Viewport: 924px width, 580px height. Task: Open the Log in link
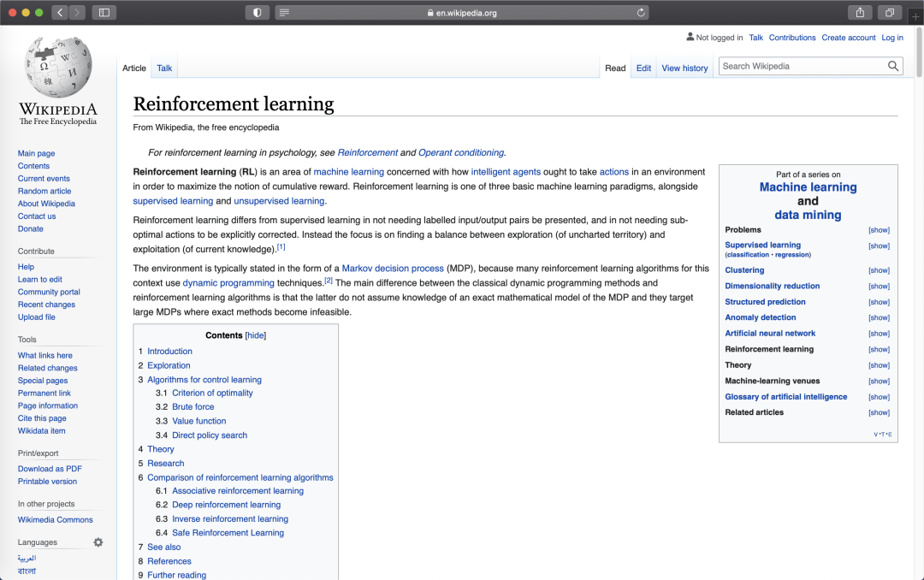coord(892,37)
